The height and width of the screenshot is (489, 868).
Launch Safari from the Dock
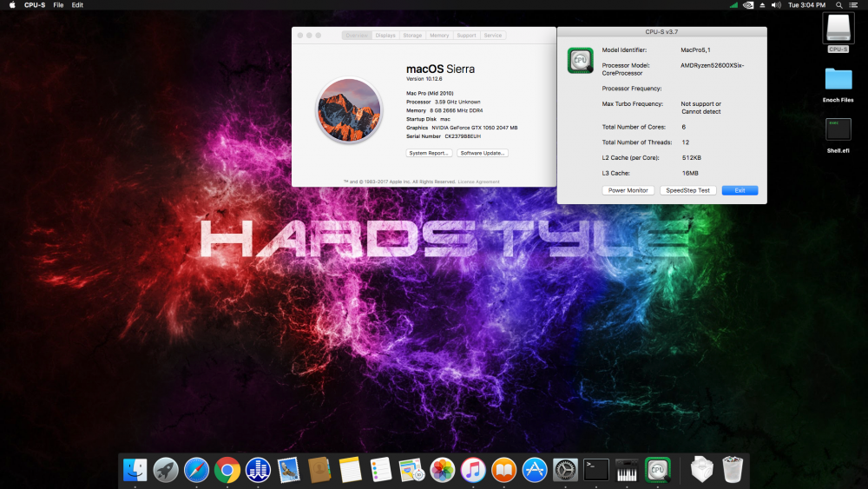pos(196,470)
